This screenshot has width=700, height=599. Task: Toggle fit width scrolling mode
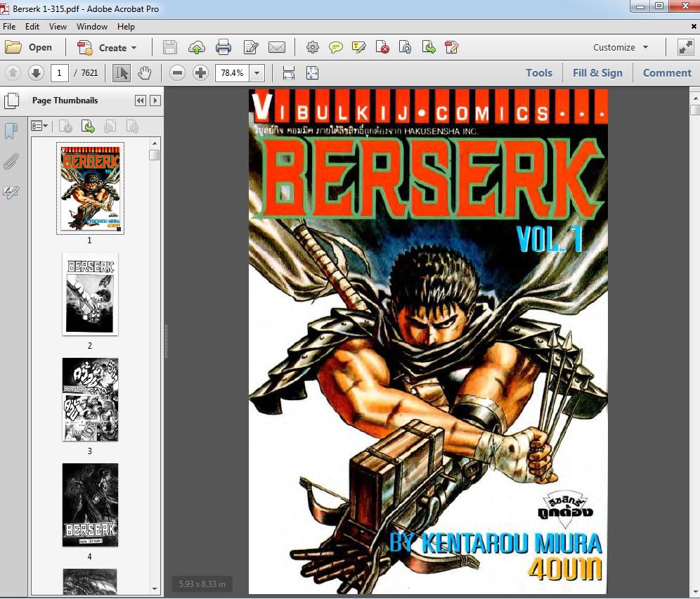289,73
